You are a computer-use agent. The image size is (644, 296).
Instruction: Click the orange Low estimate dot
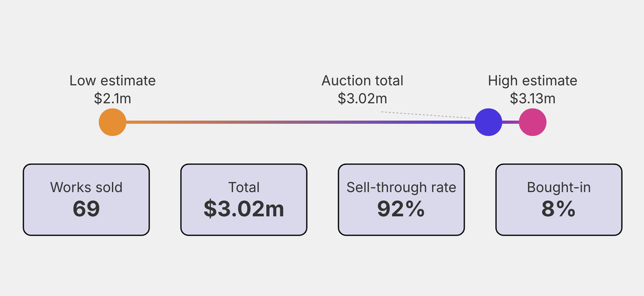point(113,122)
